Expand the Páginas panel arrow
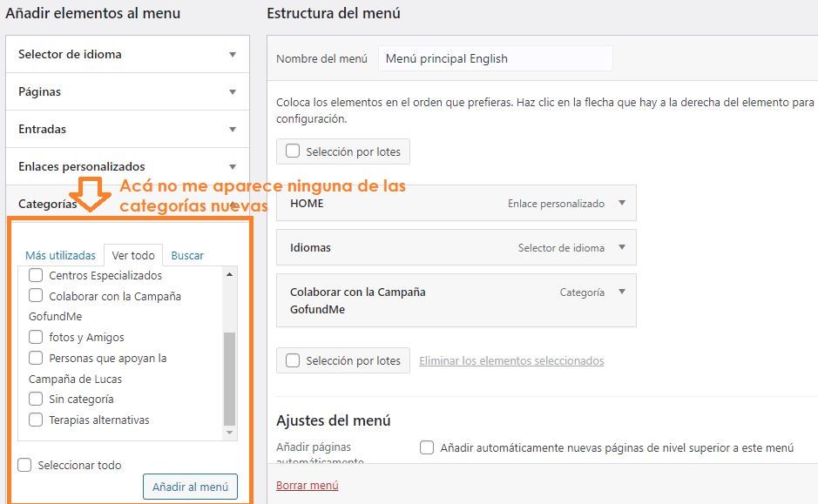 click(233, 91)
